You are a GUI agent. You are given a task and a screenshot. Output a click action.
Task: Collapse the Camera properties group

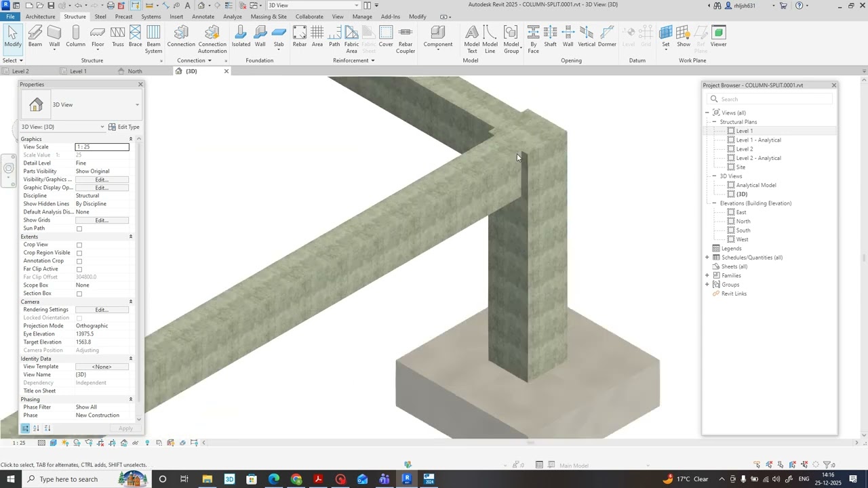tap(131, 302)
